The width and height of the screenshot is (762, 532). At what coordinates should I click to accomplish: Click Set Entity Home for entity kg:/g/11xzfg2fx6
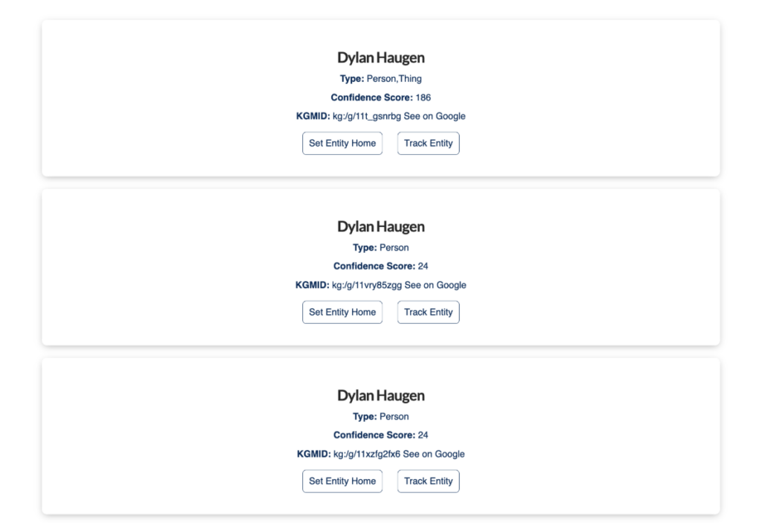[342, 481]
